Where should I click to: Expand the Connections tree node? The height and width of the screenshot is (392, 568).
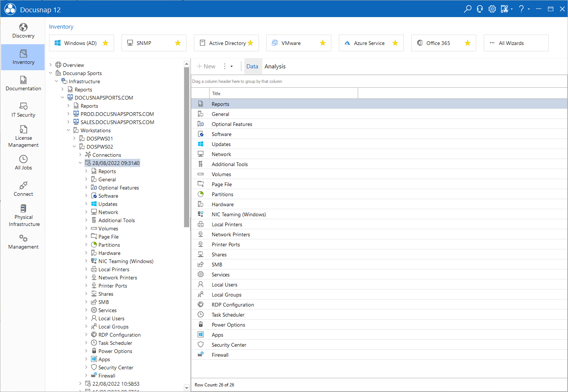pyautogui.click(x=81, y=155)
